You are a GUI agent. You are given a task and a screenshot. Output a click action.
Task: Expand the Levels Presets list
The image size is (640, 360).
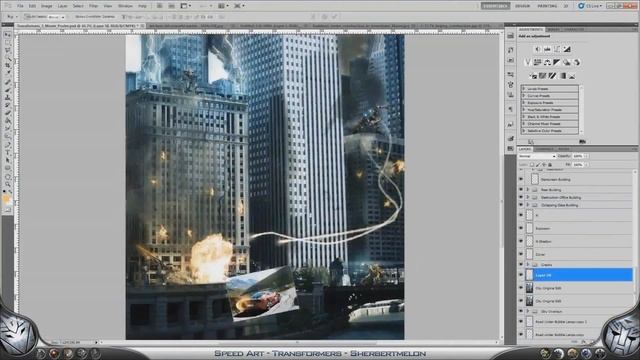(524, 89)
